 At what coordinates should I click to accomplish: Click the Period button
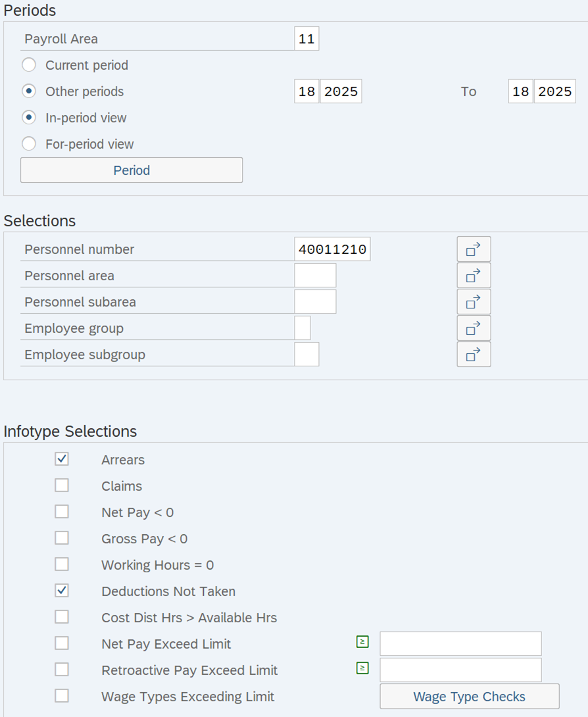[131, 170]
